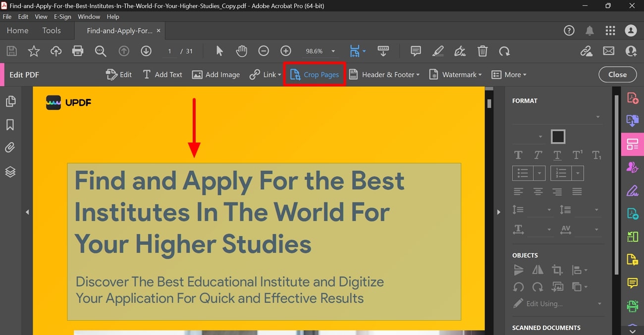Add a sticky note comment

coord(416,51)
